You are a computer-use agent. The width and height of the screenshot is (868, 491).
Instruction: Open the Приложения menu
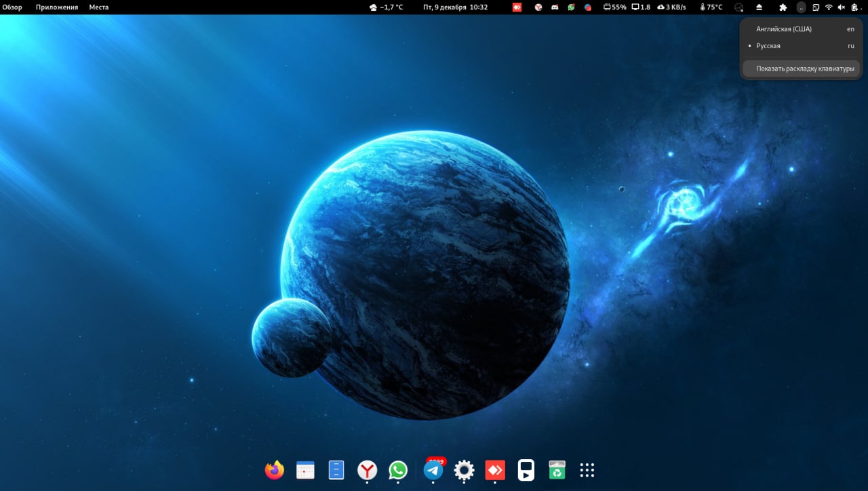pyautogui.click(x=57, y=7)
